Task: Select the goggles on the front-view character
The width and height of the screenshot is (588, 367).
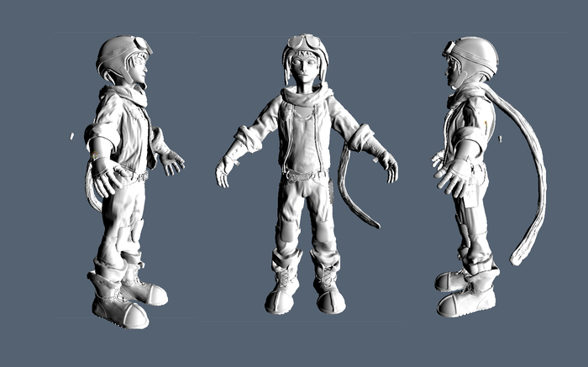Action: tap(304, 42)
